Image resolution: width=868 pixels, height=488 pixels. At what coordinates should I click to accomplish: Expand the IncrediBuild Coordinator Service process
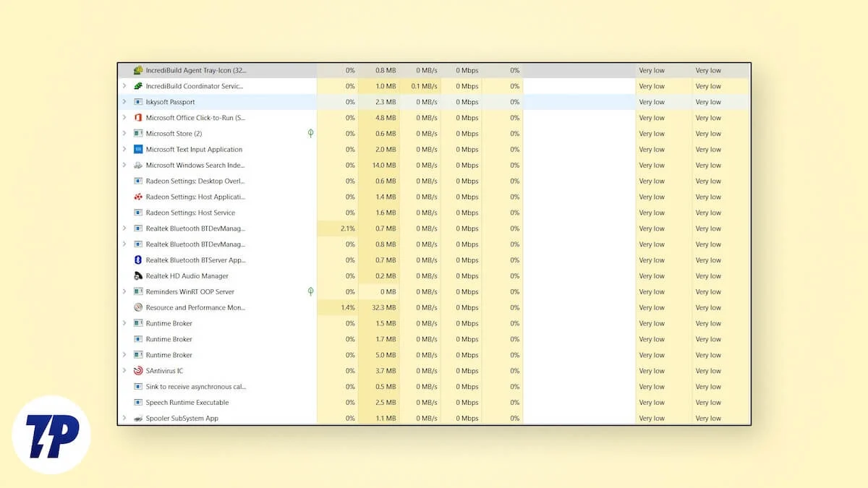[x=124, y=86]
